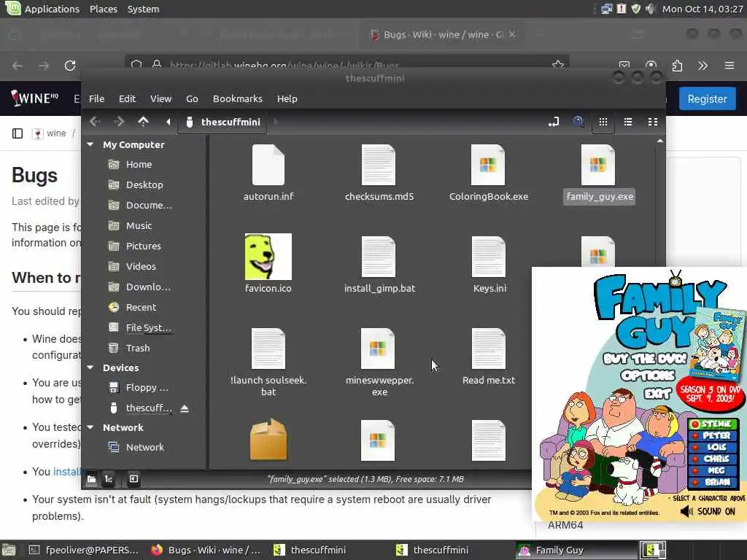Select install_gimp.bat file icon

point(379,257)
